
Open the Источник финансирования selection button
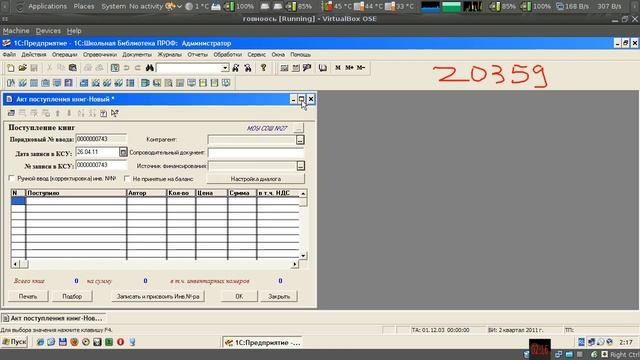300,166
